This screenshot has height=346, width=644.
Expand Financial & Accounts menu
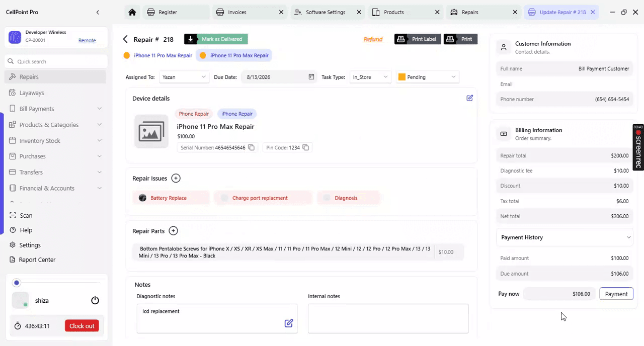[x=55, y=188]
